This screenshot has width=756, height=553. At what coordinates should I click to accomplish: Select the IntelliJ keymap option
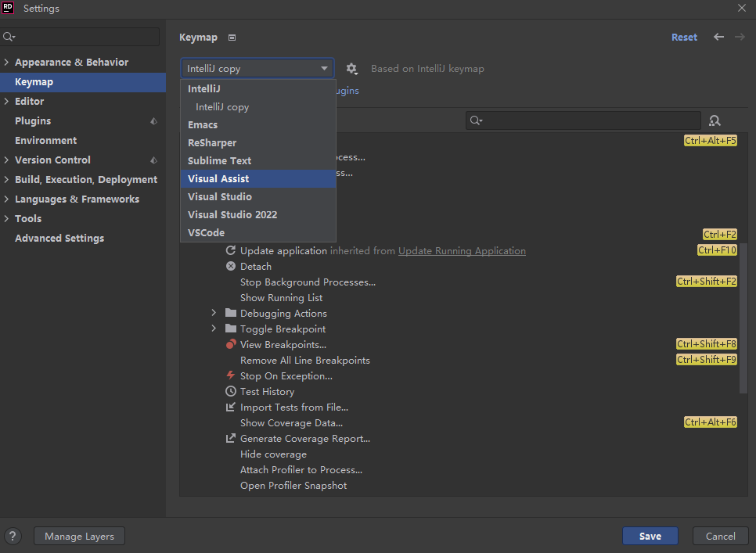[258, 88]
